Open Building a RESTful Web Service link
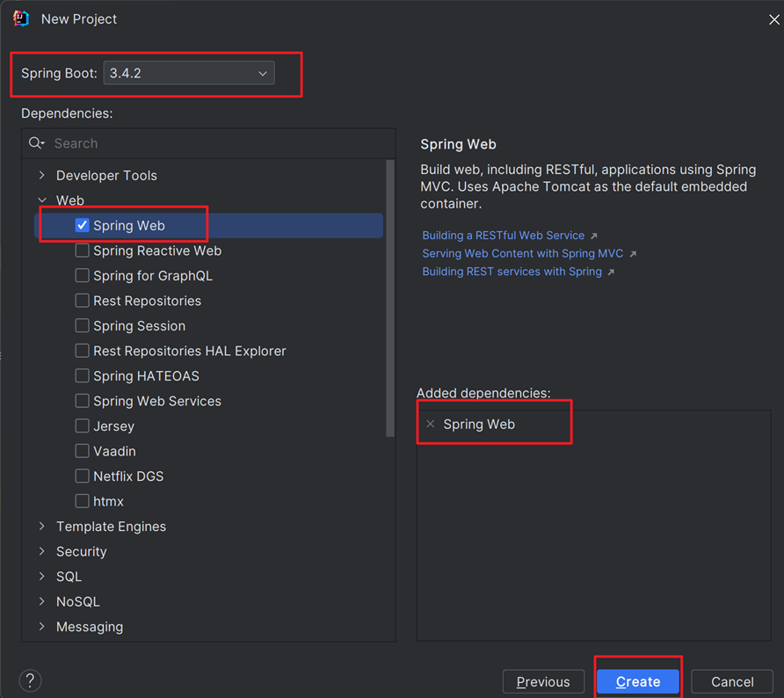Image resolution: width=784 pixels, height=698 pixels. click(503, 236)
